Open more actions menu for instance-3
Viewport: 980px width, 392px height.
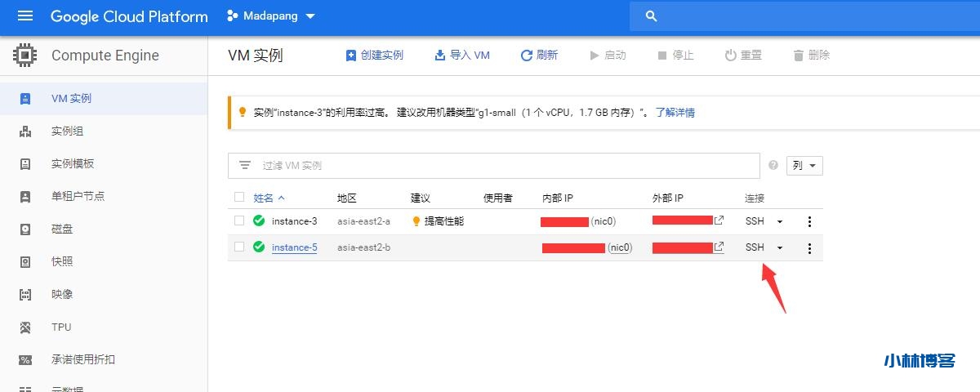point(809,221)
